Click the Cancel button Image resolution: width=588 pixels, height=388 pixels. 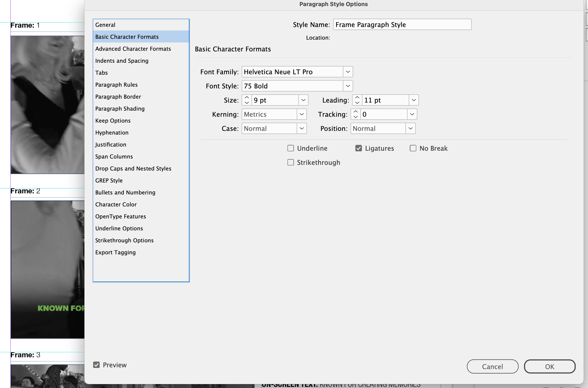coord(492,366)
